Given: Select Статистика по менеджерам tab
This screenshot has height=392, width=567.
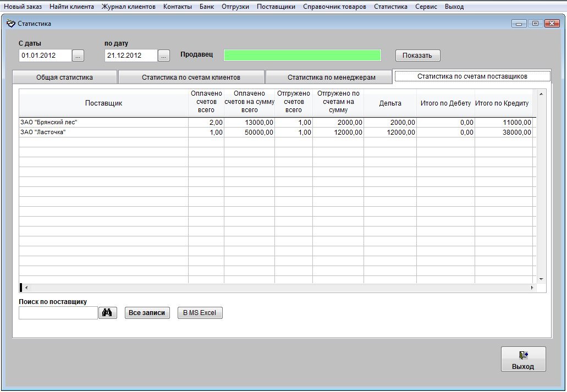Looking at the screenshot, I should (331, 78).
